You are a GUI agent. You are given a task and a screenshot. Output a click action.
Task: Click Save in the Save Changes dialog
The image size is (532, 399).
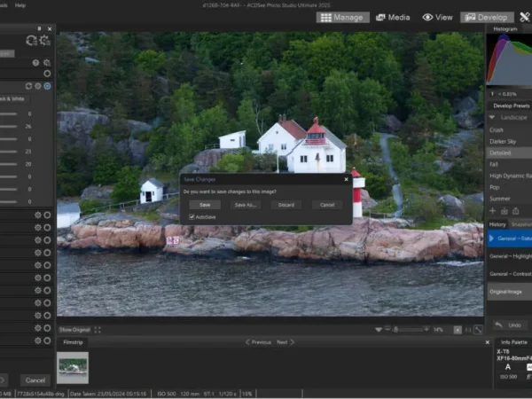(x=205, y=205)
